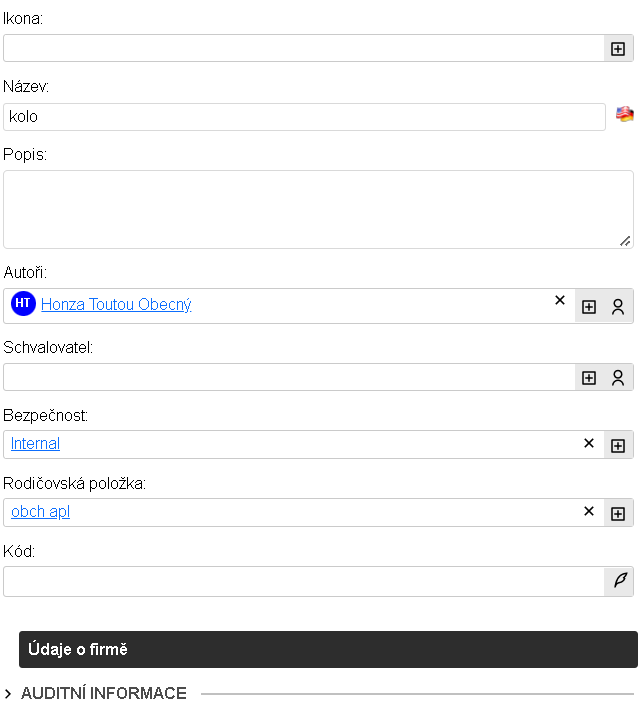Click the plus icon in Ikona field

[618, 48]
